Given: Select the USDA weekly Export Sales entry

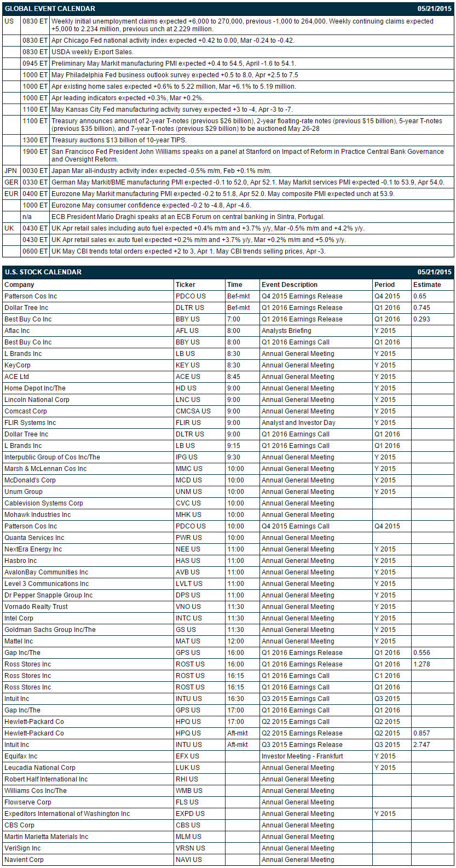Looking at the screenshot, I should click(x=92, y=52).
